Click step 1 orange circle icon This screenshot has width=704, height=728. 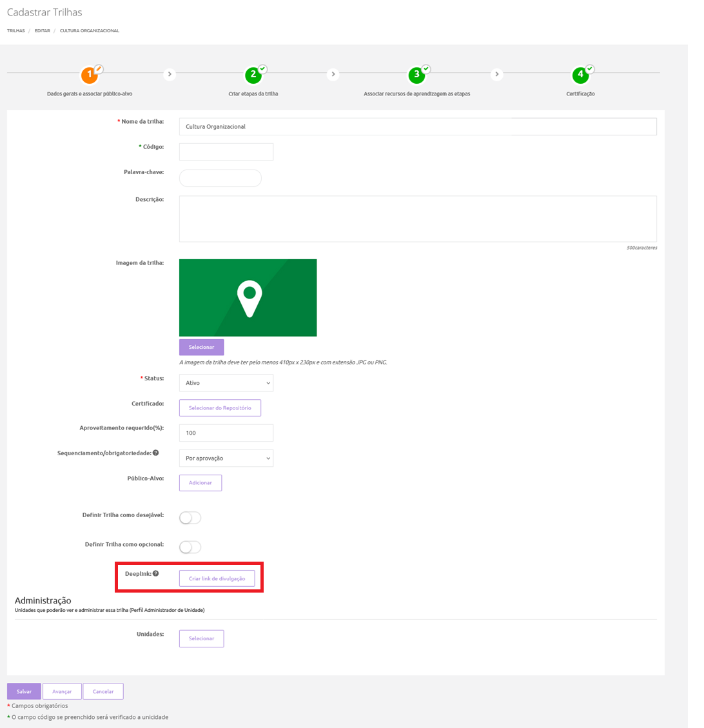pyautogui.click(x=90, y=75)
